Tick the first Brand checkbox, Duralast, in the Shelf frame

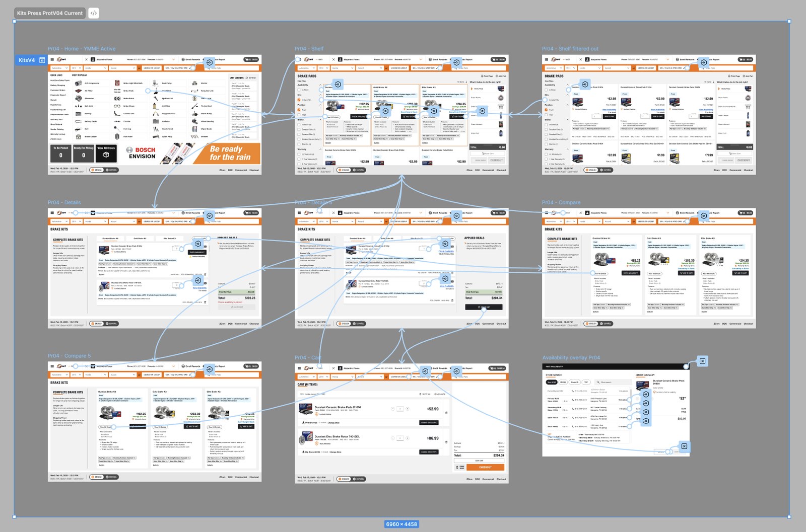click(299, 124)
